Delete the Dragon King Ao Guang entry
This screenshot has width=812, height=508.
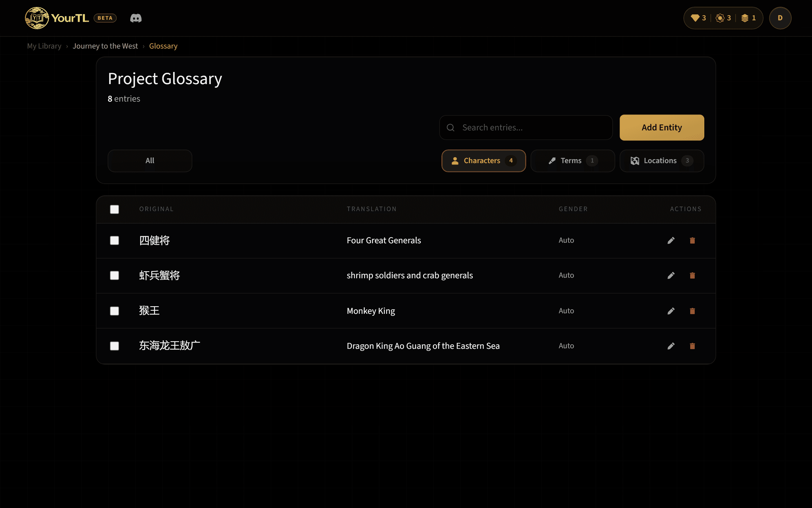click(692, 346)
